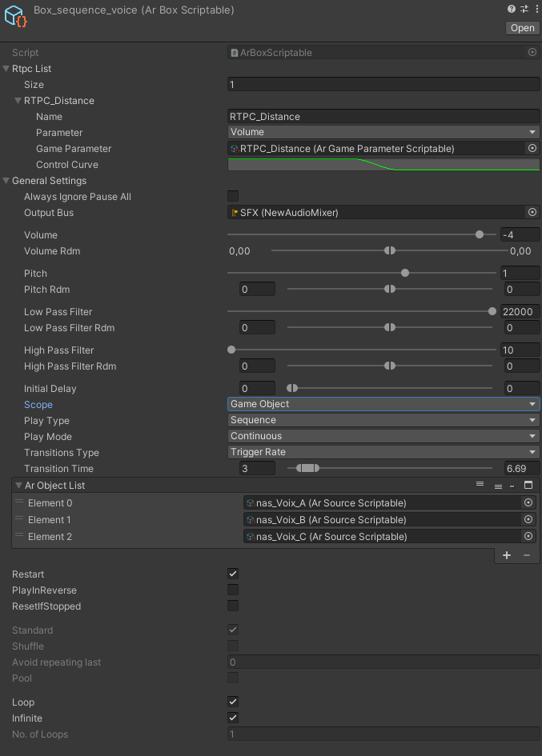542x756 pixels.
Task: Click the Open button
Action: (522, 28)
